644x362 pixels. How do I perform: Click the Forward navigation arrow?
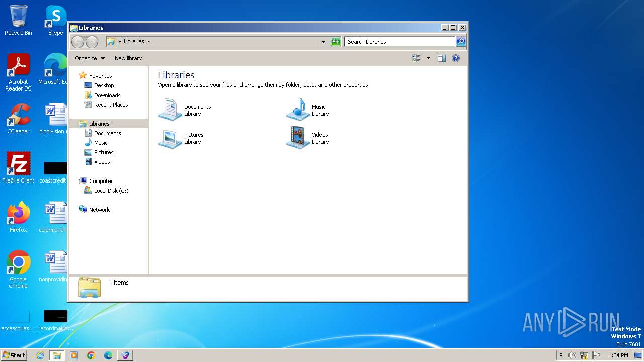pyautogui.click(x=92, y=42)
